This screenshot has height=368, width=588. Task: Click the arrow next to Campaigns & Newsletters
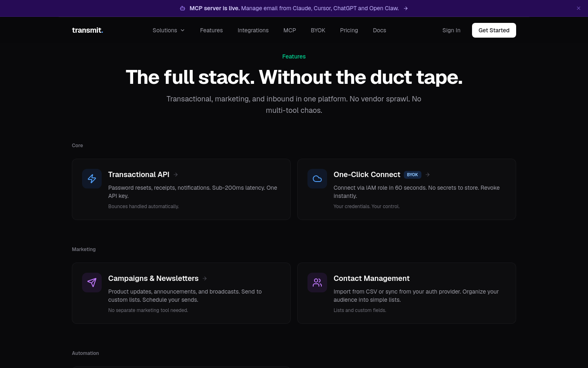coord(205,278)
